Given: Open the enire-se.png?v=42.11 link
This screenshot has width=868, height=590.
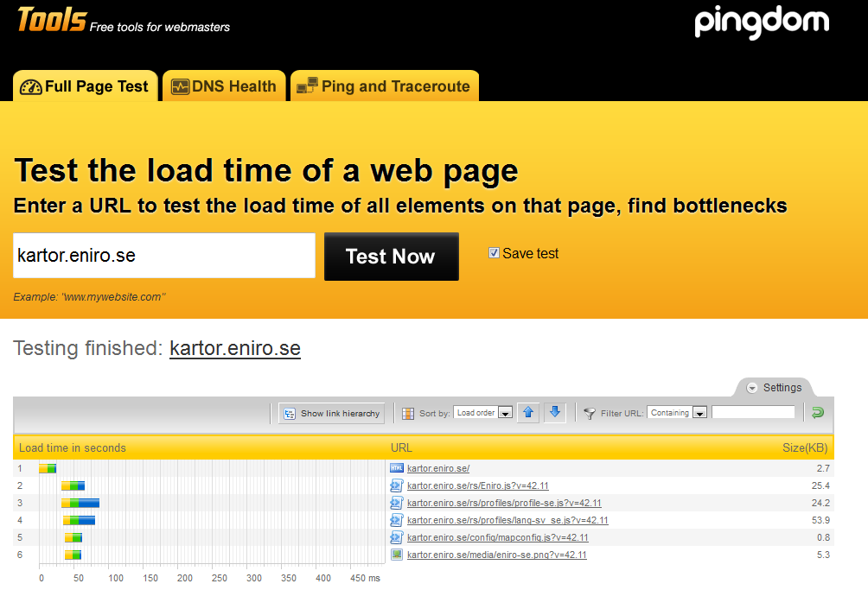Looking at the screenshot, I should coord(497,555).
